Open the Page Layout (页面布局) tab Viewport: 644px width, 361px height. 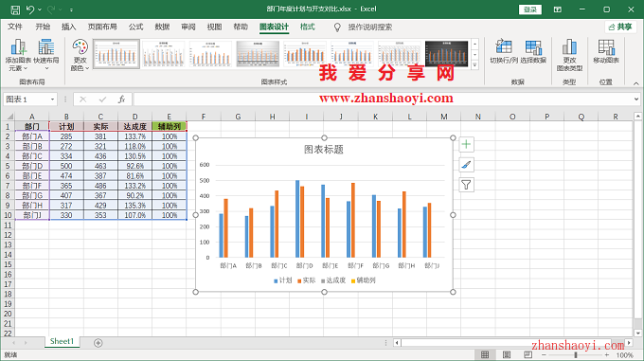pos(102,27)
